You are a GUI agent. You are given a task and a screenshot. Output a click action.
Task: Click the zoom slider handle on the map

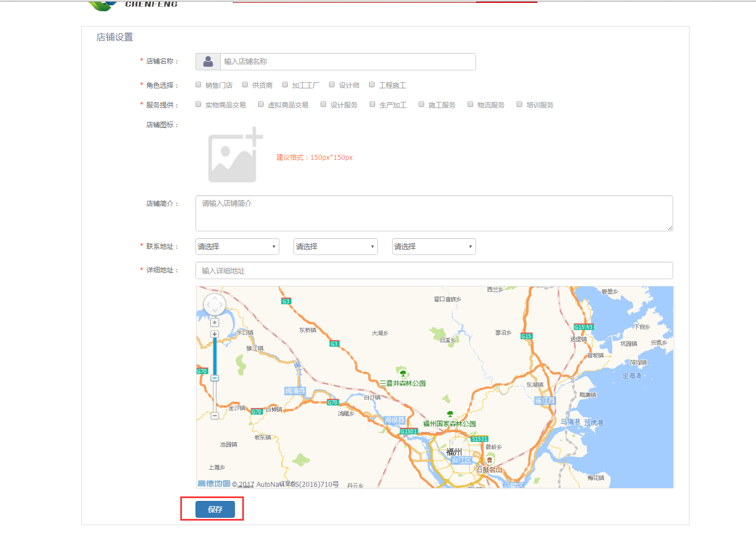[x=215, y=378]
